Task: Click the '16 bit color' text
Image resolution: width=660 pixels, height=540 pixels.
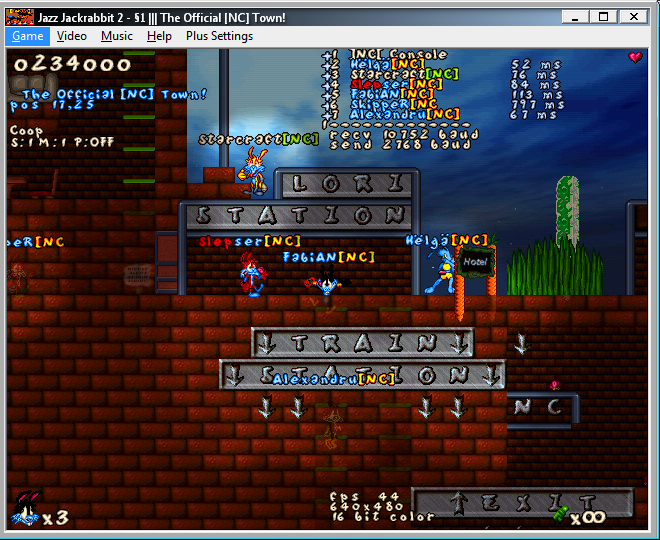Action: [x=383, y=517]
